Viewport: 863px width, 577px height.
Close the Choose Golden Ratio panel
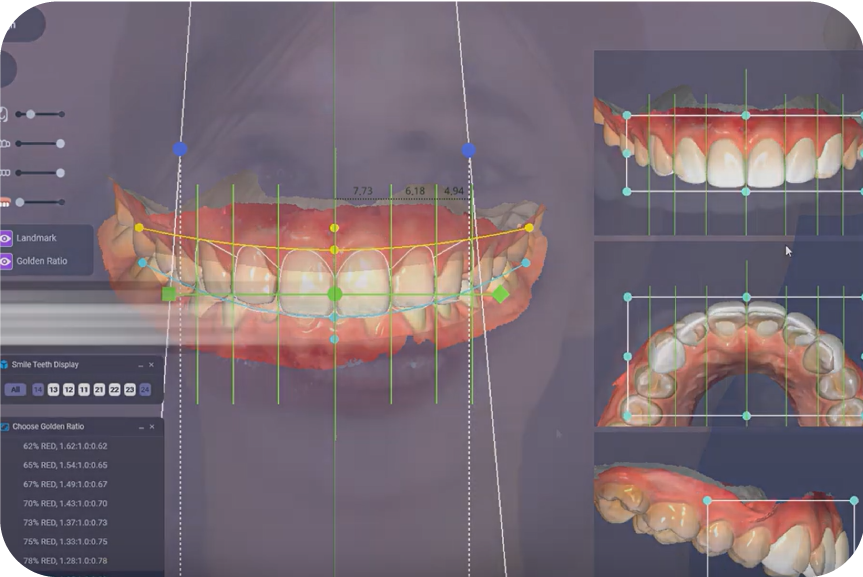(x=152, y=427)
